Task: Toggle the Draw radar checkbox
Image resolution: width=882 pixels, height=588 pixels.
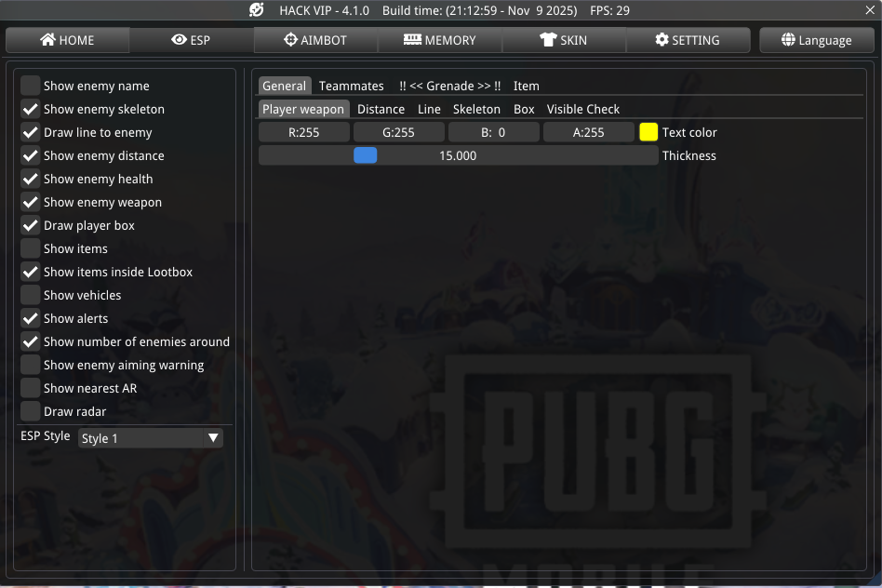Action: tap(31, 411)
